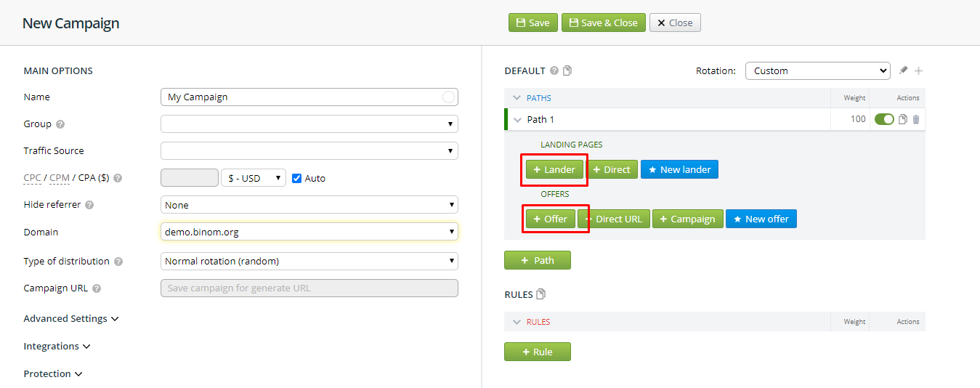
Task: Click the copy icon next to RULES
Action: point(540,294)
